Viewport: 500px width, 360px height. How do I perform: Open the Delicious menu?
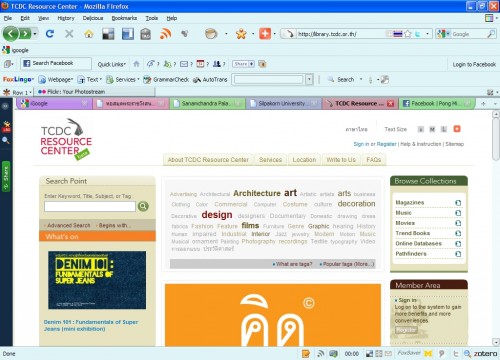[x=93, y=18]
